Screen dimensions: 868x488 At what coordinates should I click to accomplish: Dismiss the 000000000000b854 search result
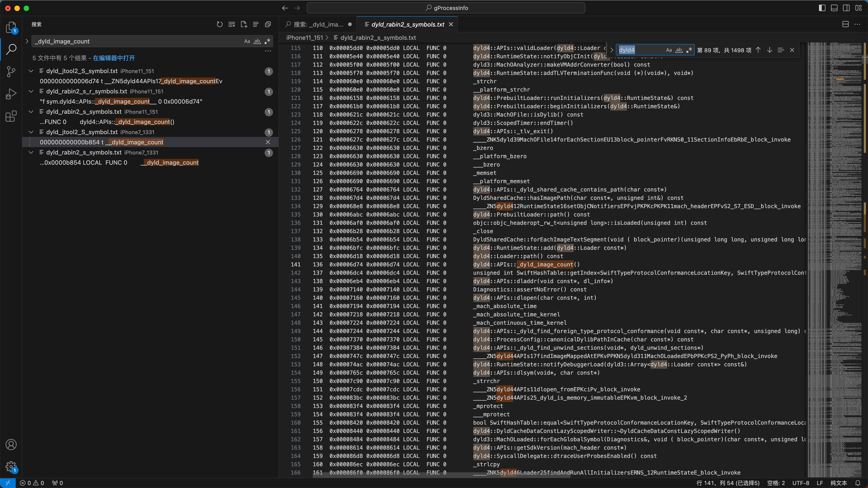coord(268,142)
